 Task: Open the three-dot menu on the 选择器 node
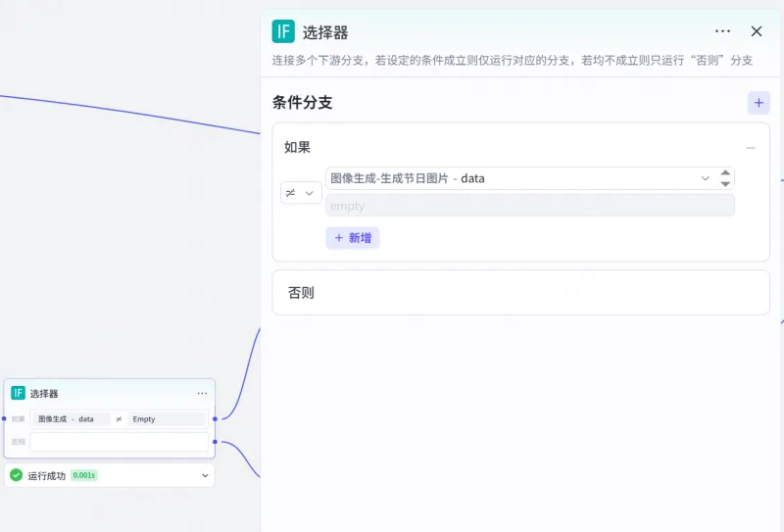[202, 393]
